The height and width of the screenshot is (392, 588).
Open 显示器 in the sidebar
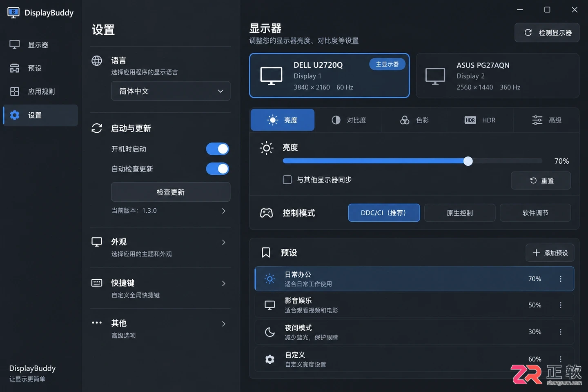click(x=40, y=45)
